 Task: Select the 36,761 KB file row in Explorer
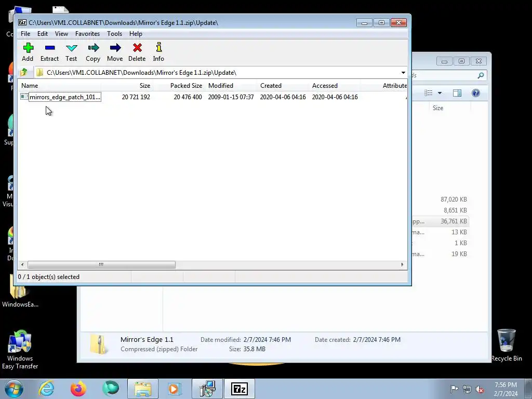pyautogui.click(x=441, y=221)
